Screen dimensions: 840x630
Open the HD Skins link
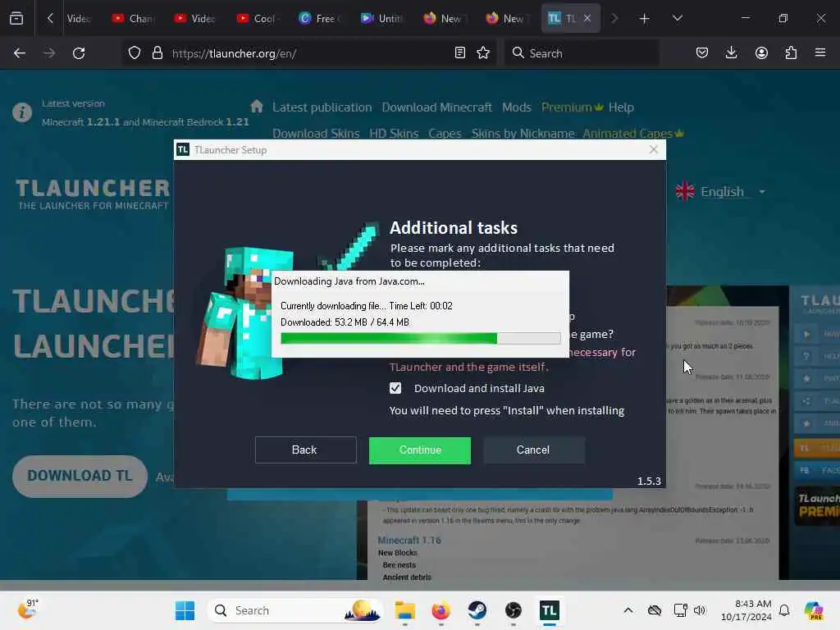coord(394,133)
